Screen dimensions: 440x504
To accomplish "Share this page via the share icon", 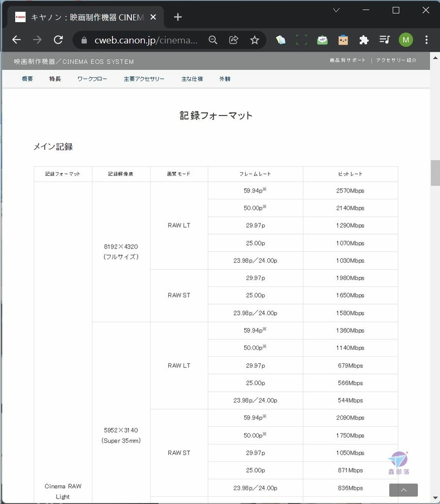I will (x=234, y=40).
